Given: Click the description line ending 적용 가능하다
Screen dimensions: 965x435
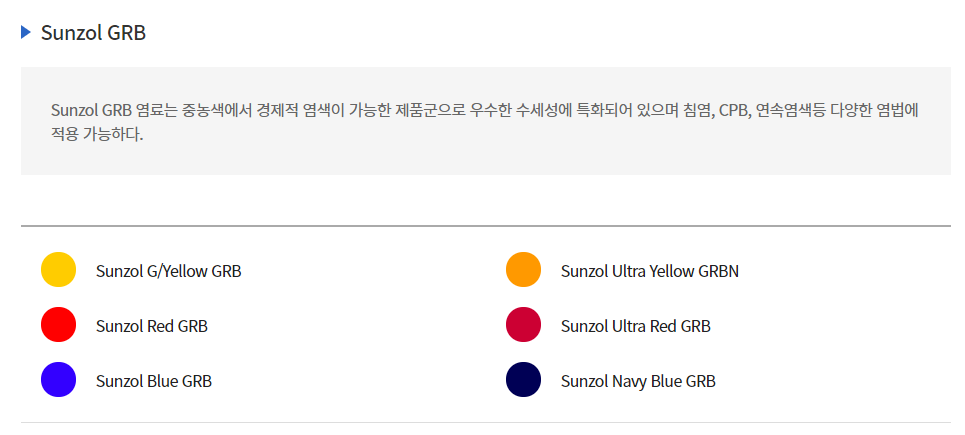Looking at the screenshot, I should click(x=97, y=134).
